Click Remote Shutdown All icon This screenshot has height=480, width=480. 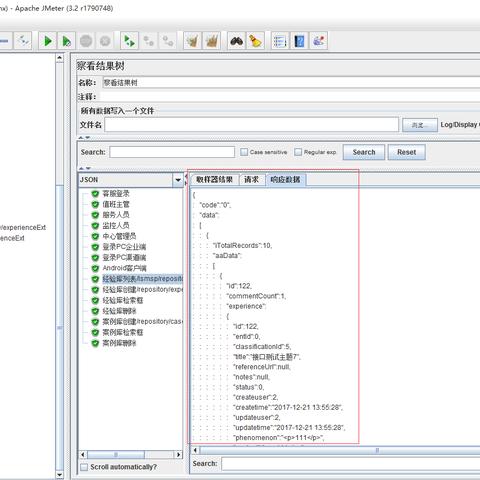[x=168, y=41]
